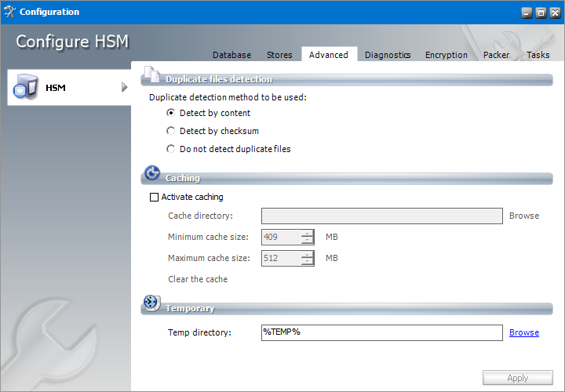Click Clear the cache link
Image resolution: width=565 pixels, height=392 pixels.
pos(198,279)
